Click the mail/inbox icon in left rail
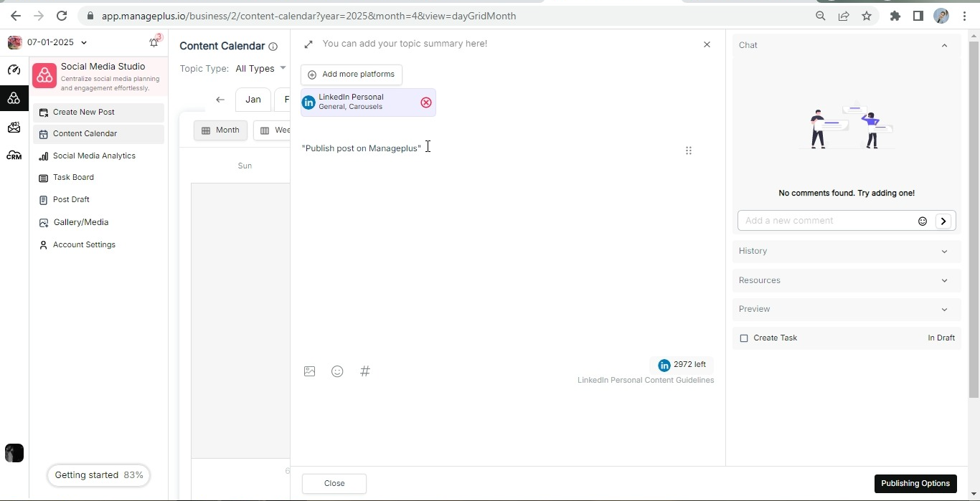 pos(14,128)
